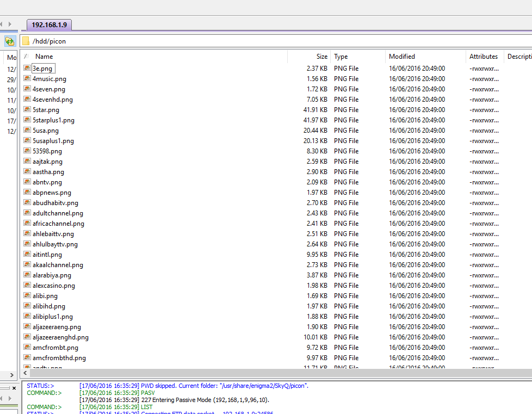Image resolution: width=532 pixels, height=414 pixels.
Task: Close the log pane with x button
Action: pyautogui.click(x=14, y=388)
